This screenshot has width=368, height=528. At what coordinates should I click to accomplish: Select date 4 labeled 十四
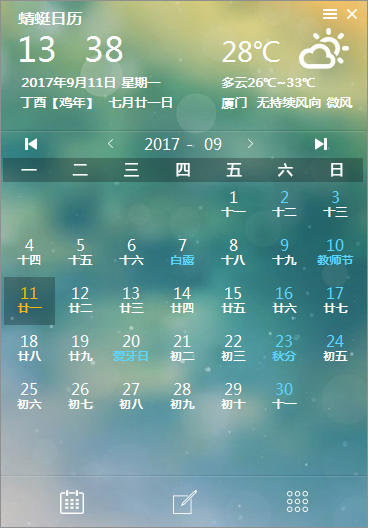pos(29,252)
